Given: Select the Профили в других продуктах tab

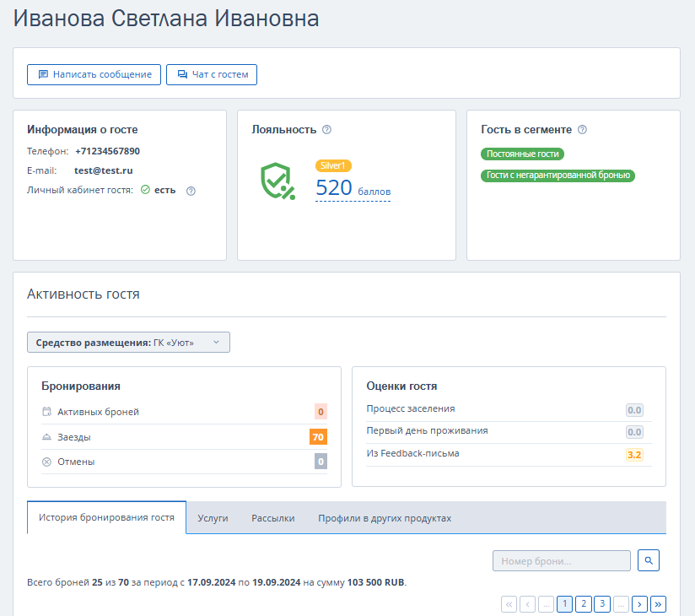Looking at the screenshot, I should tap(385, 518).
